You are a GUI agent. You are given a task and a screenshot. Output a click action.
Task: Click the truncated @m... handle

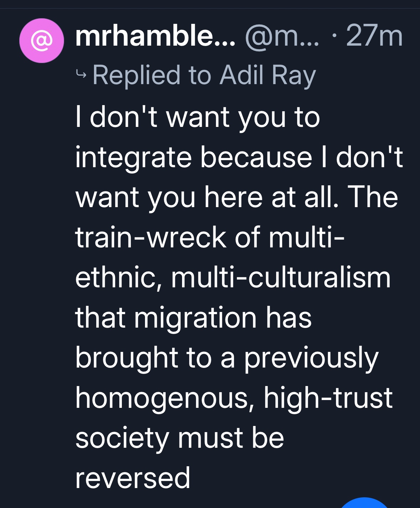pos(282,36)
